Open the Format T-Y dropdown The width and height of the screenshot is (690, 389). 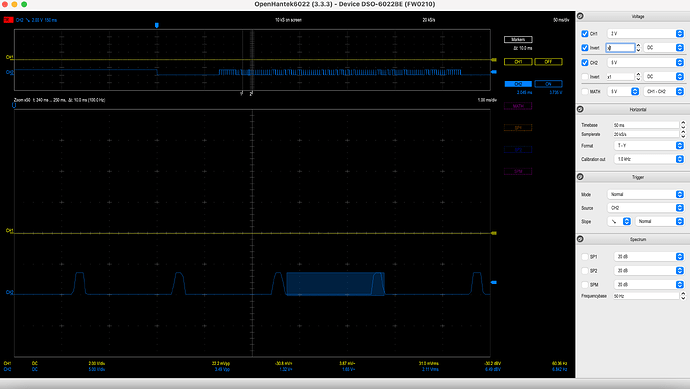pos(649,145)
